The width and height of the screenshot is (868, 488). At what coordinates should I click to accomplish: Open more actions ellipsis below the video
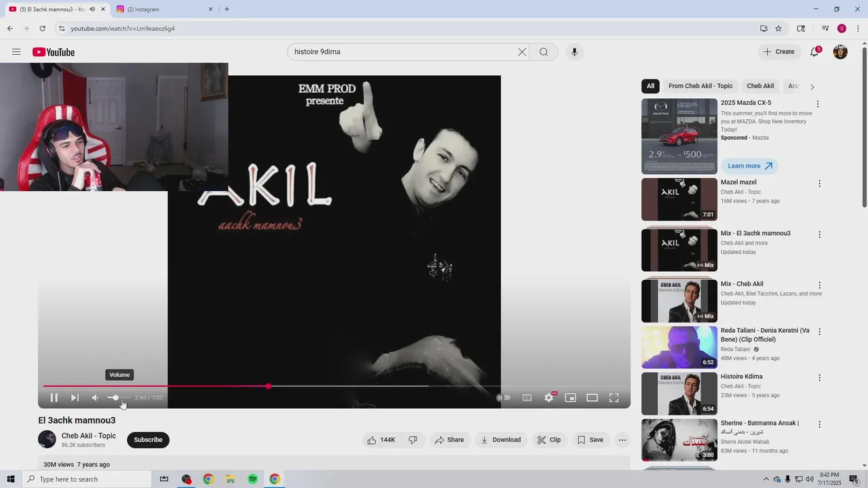tap(623, 440)
